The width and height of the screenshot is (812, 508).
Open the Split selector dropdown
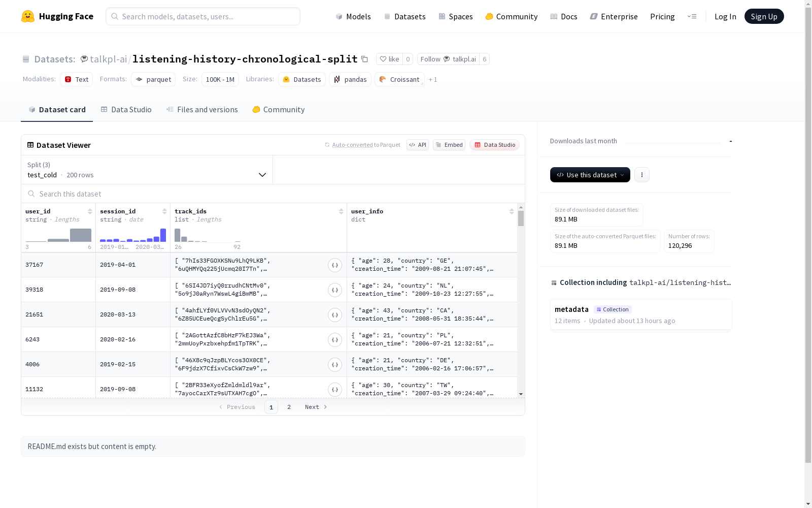(147, 170)
